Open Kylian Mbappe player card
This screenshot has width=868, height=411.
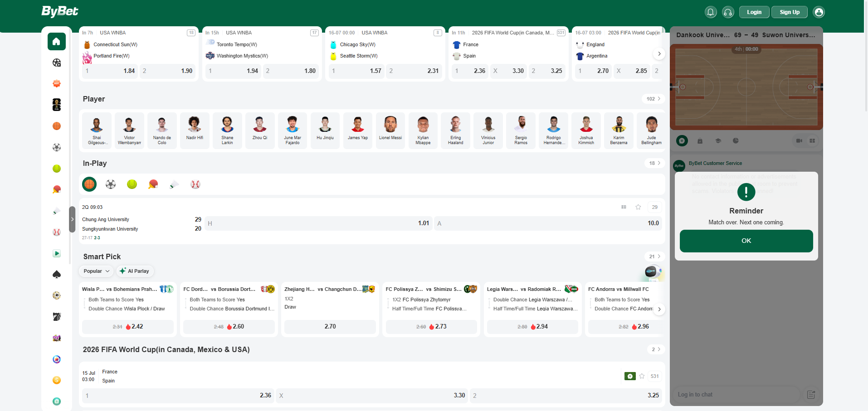click(x=423, y=131)
